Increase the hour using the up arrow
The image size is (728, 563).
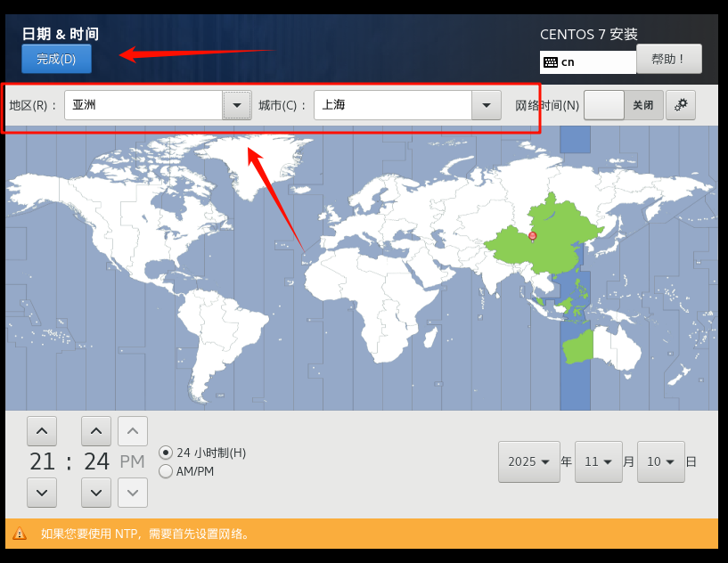click(x=42, y=430)
